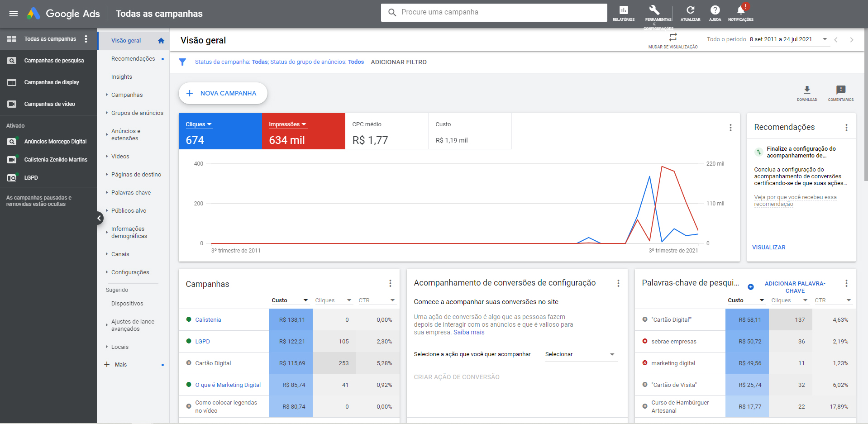868x424 pixels.
Task: Click the campaign search field
Action: 494,13
